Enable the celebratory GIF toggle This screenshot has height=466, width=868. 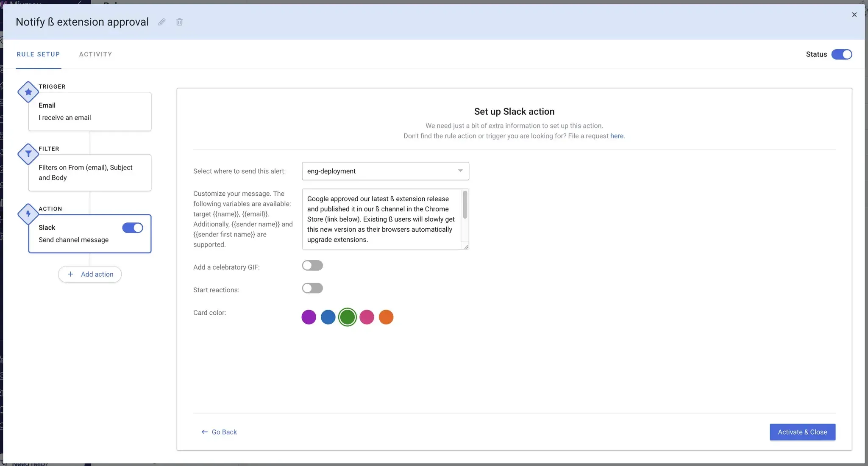point(312,266)
